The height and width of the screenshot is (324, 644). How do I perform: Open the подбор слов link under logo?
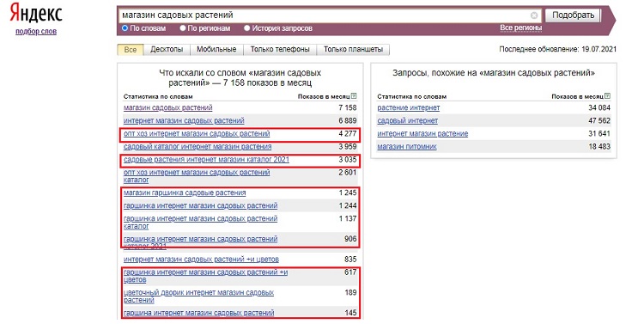[x=36, y=32]
